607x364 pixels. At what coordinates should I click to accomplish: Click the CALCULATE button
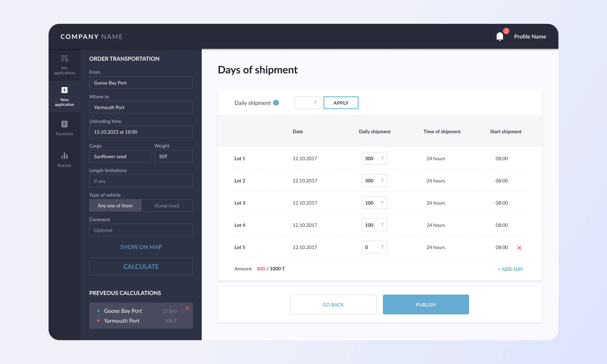(141, 266)
